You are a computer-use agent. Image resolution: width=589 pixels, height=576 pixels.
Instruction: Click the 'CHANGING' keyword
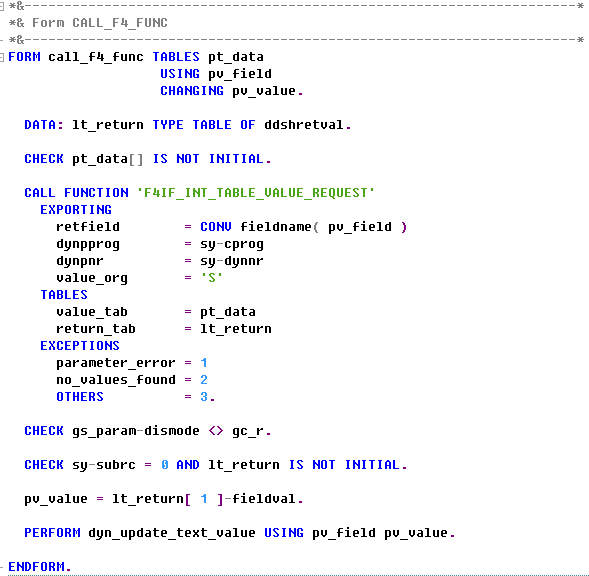pos(192,91)
